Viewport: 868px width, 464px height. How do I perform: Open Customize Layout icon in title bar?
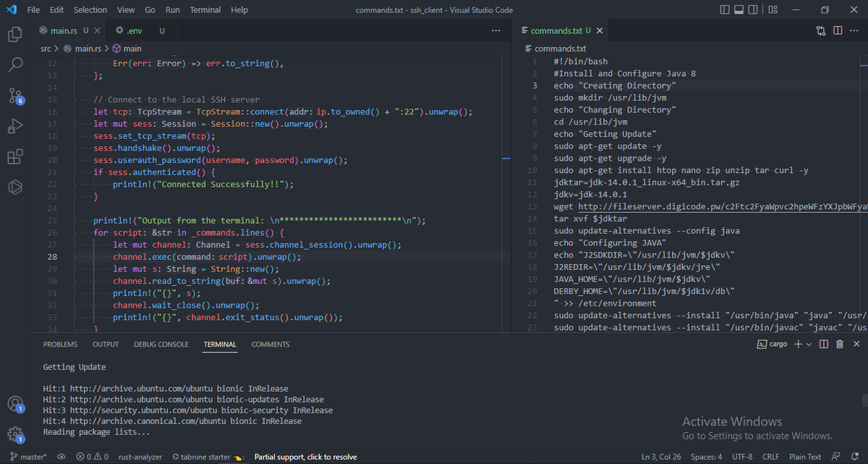773,10
